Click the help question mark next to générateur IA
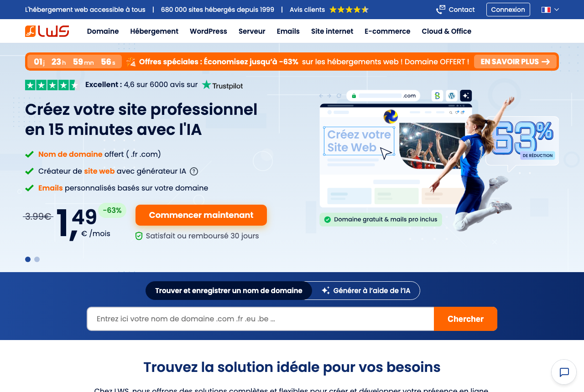This screenshot has width=584, height=392. (194, 171)
